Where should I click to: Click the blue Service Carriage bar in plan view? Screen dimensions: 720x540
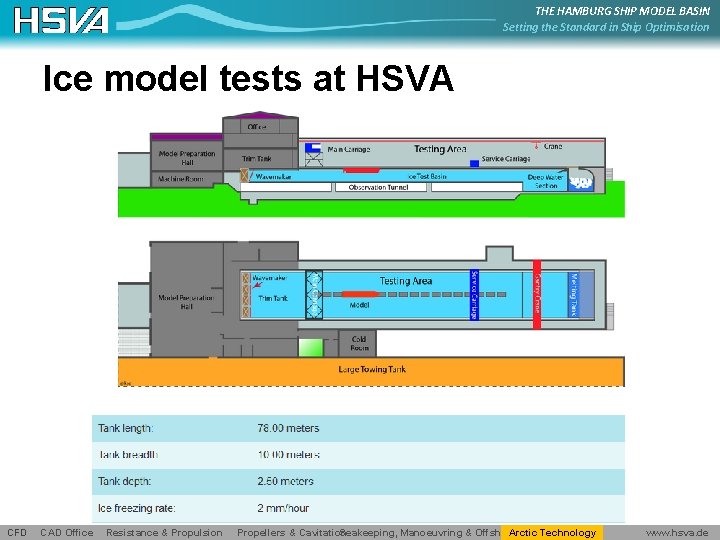pyautogui.click(x=474, y=294)
